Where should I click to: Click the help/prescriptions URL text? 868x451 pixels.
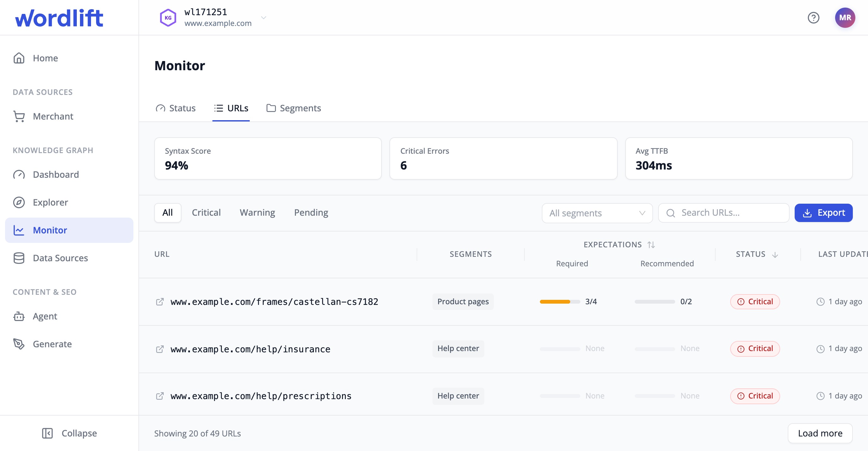pos(261,396)
